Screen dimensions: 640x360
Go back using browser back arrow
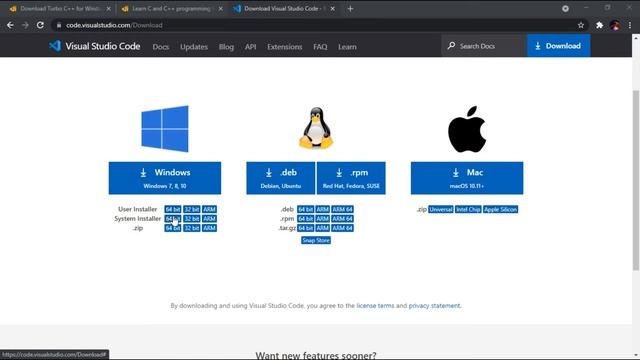coord(10,25)
